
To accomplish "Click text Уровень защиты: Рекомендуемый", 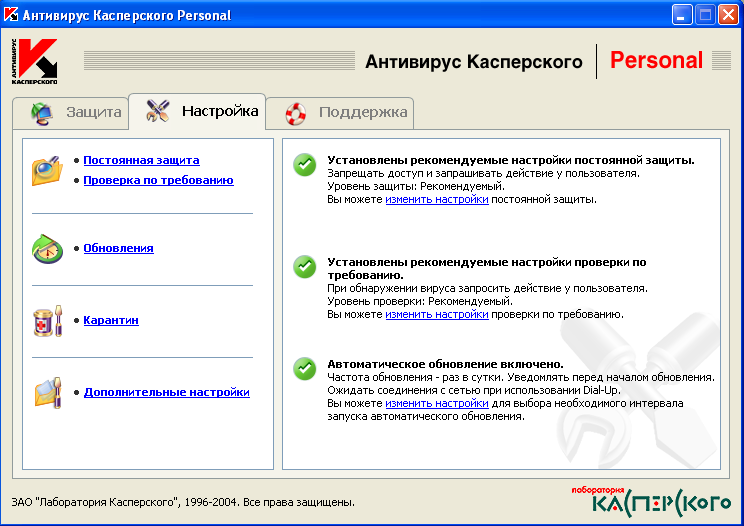I will pyautogui.click(x=416, y=186).
